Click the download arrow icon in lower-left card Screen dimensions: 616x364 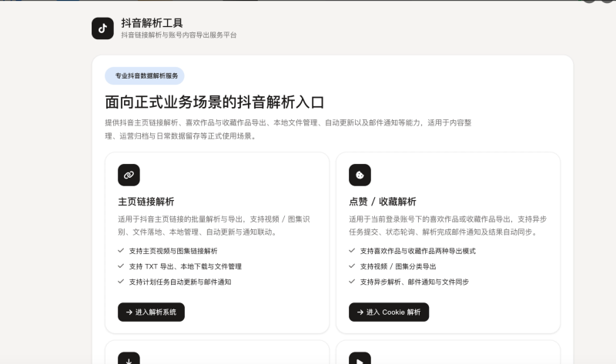(x=129, y=359)
